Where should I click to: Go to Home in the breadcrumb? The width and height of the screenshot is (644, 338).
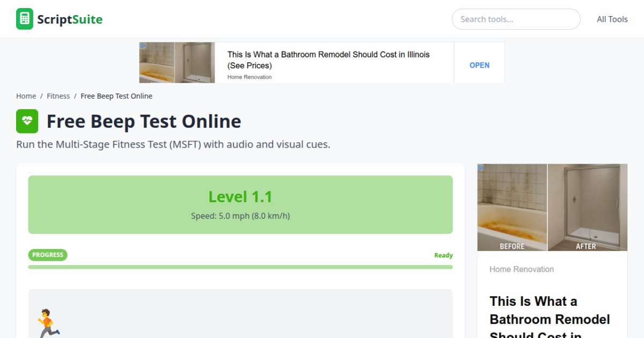[x=26, y=96]
